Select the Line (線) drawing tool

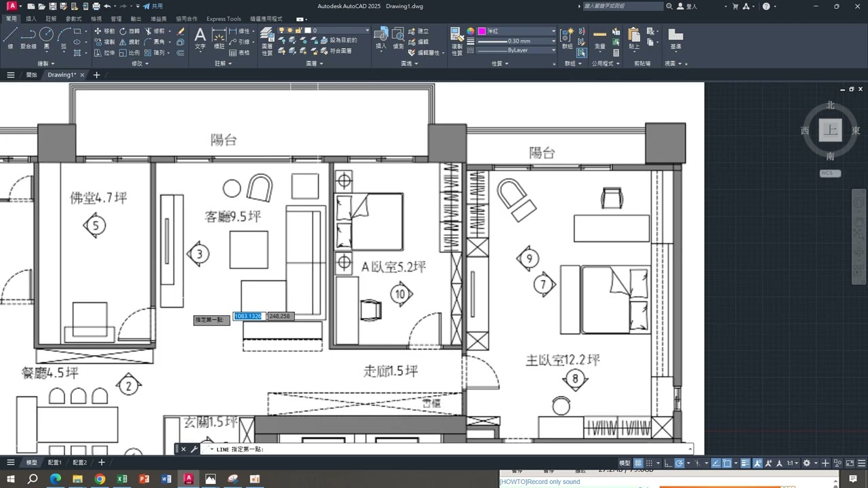9,37
